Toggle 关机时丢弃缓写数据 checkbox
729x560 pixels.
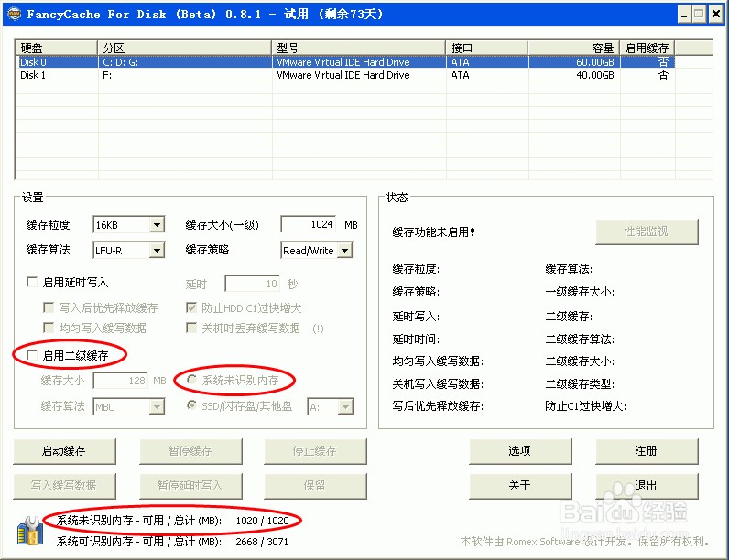pos(191,328)
